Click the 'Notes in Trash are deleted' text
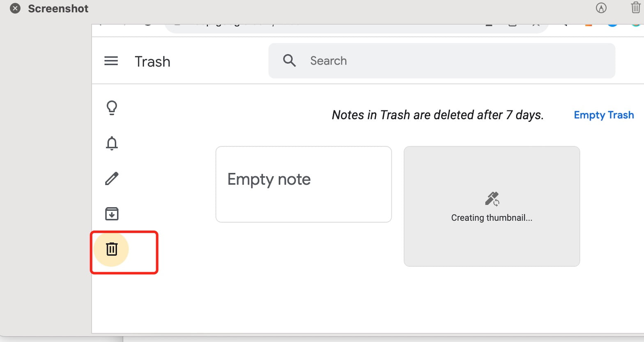 438,115
